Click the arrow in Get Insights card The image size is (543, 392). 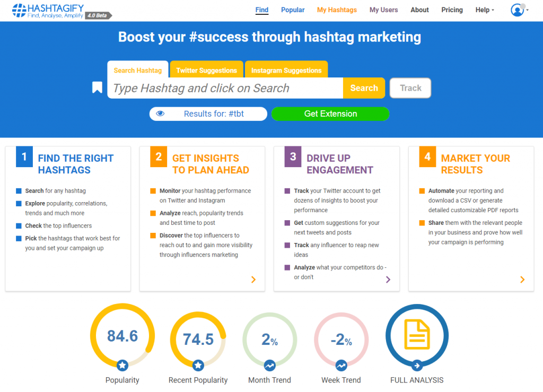pos(253,280)
